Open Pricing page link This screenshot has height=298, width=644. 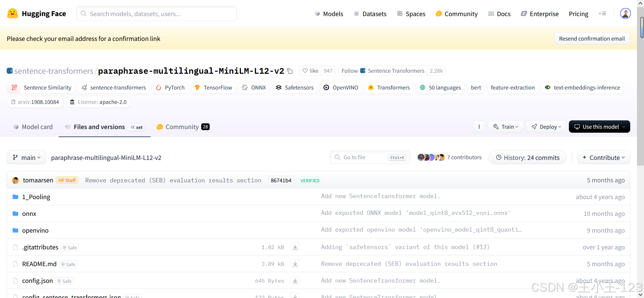click(x=579, y=14)
